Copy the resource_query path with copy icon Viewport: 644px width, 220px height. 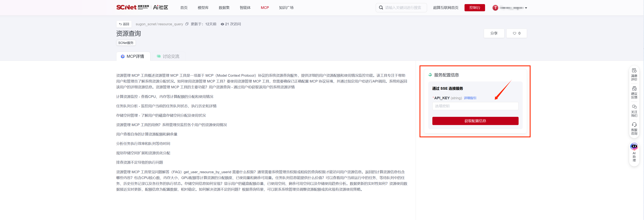187,24
